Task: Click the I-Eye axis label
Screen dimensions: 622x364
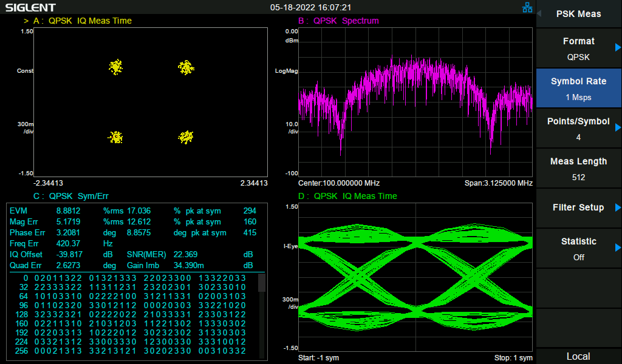Action: [291, 246]
